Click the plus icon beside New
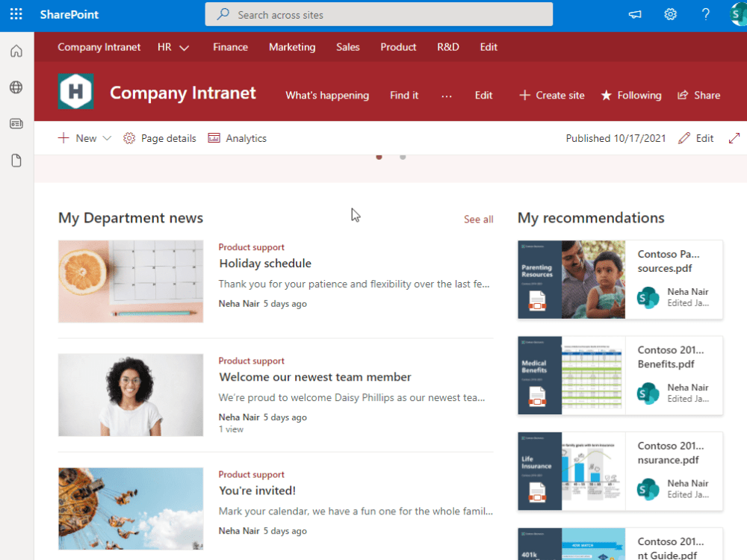Screen dimensions: 747x560 tap(63, 138)
